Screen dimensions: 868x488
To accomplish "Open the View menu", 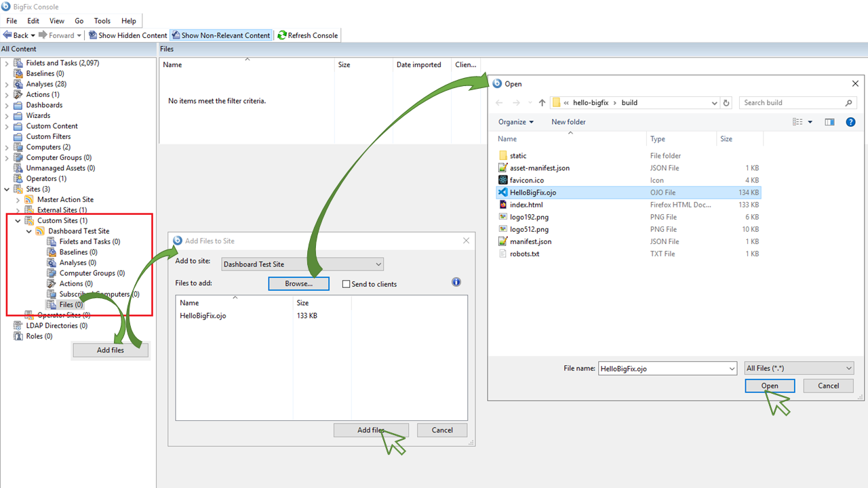I will pyautogui.click(x=57, y=21).
